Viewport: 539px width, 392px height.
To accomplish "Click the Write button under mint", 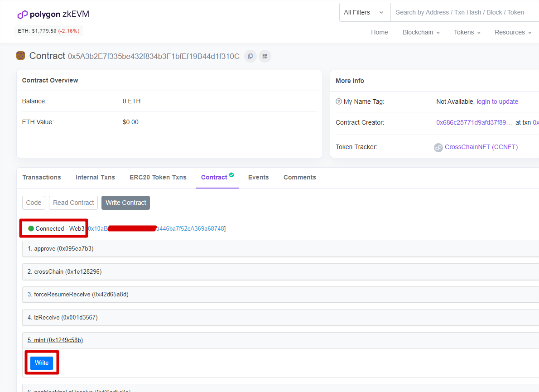I will [42, 363].
